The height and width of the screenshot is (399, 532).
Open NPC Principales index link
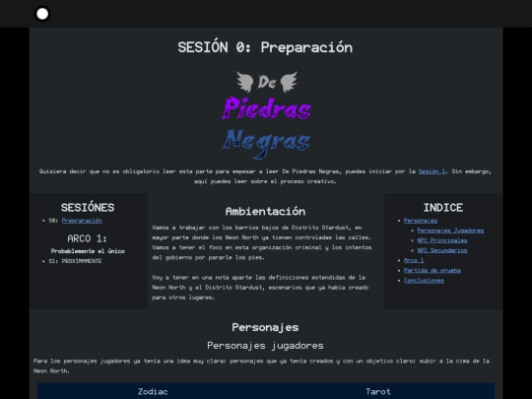[x=442, y=240]
